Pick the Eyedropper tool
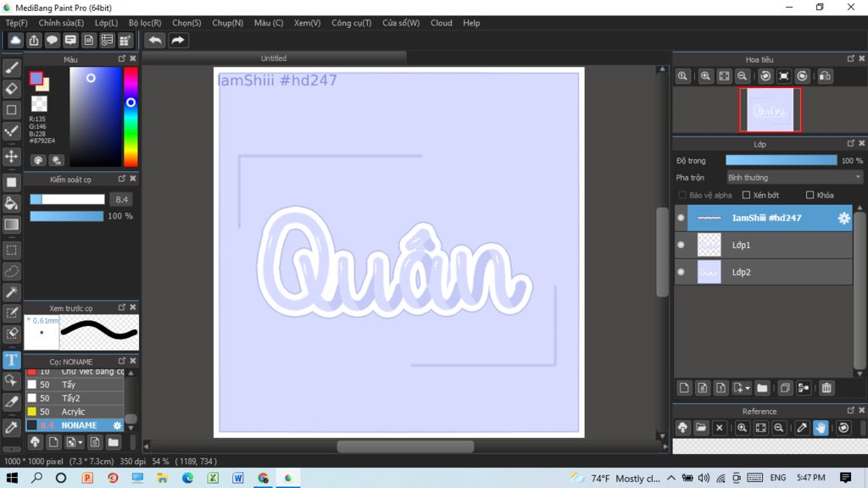This screenshot has height=488, width=868. (x=11, y=427)
